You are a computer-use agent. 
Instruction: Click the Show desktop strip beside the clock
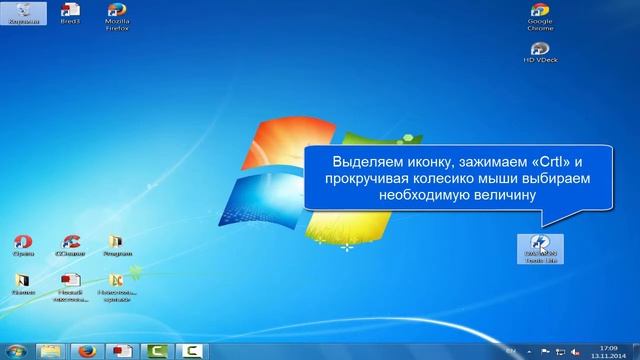click(636, 351)
